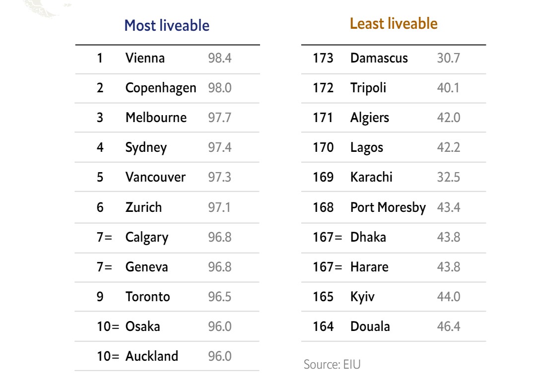Viewport: 534px width, 392px height.
Task: Click the "Least liveable" heading
Action: point(394,23)
